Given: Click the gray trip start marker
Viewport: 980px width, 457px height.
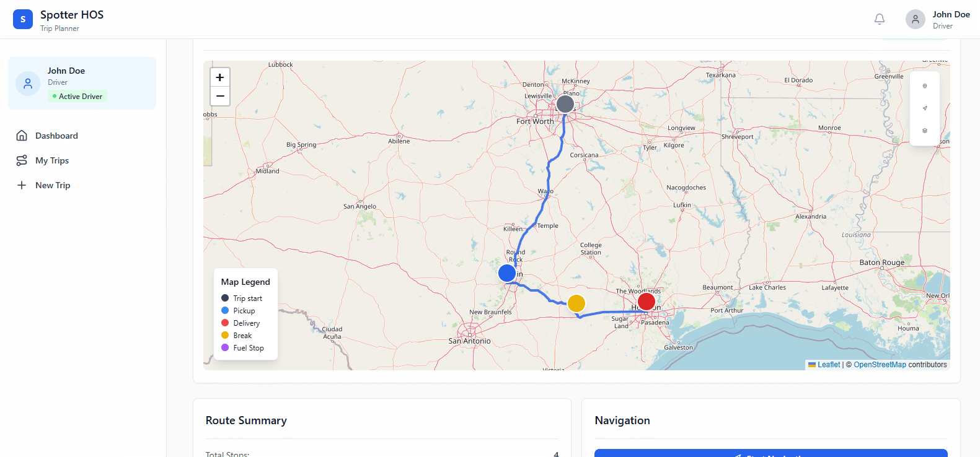Looking at the screenshot, I should point(565,104).
